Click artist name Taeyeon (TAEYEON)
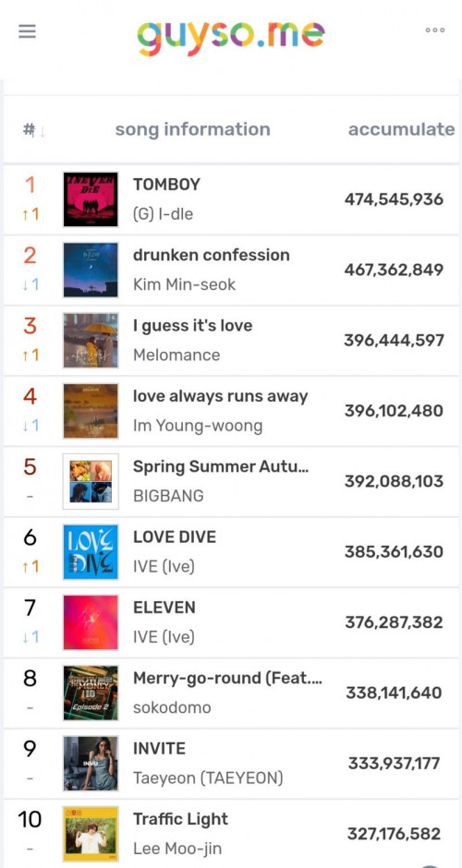 [x=208, y=778]
